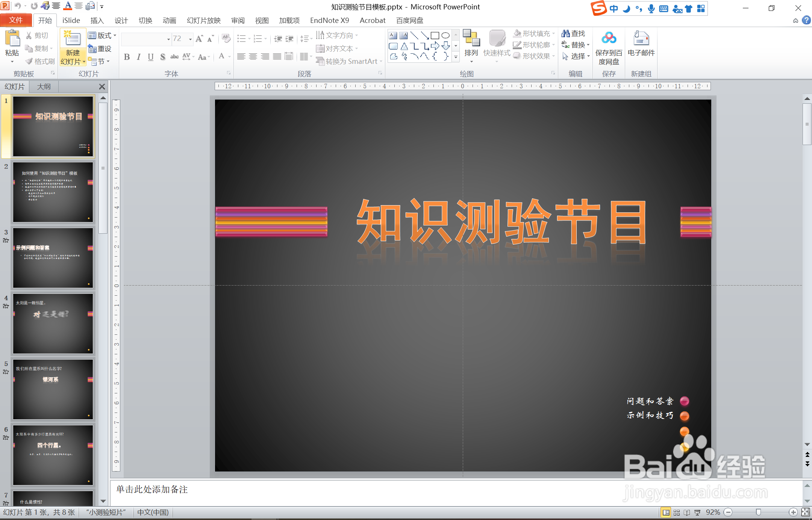Click the Email icon in ribbon
This screenshot has width=812, height=520.
(x=641, y=39)
